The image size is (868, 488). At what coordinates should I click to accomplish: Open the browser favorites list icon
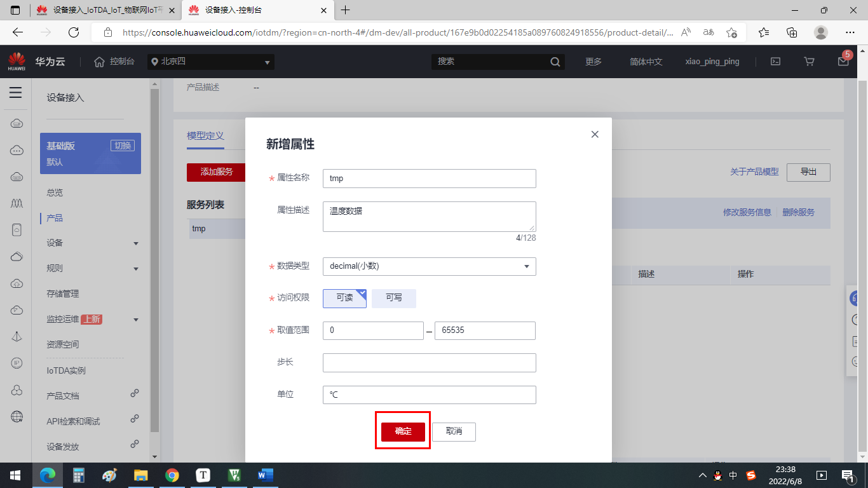pyautogui.click(x=764, y=32)
